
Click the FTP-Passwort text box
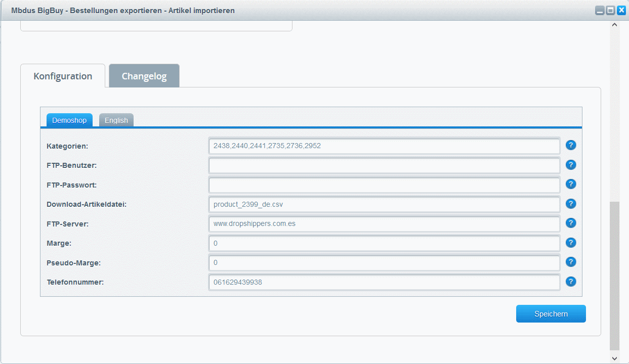click(x=384, y=185)
